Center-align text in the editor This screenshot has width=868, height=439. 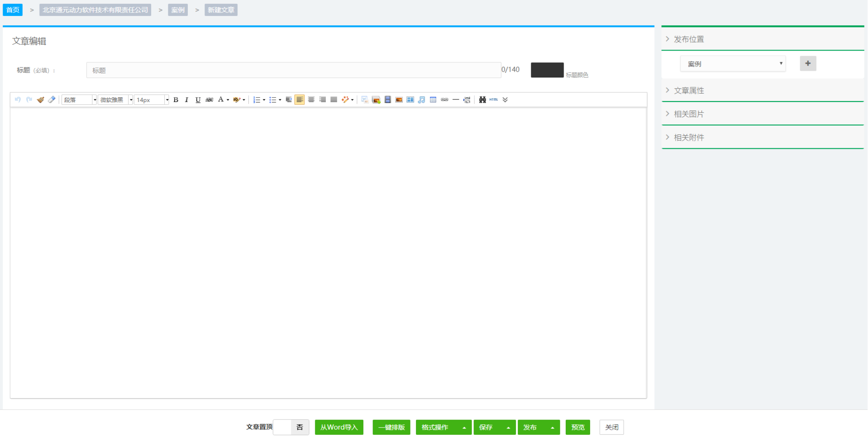311,100
